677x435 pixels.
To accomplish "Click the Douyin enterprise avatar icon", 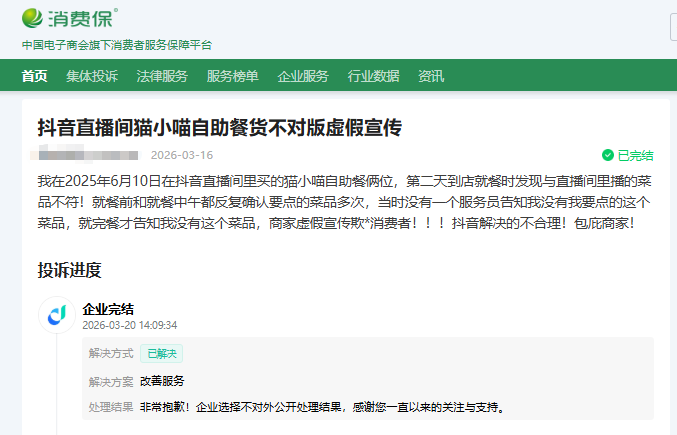I will 57,315.
